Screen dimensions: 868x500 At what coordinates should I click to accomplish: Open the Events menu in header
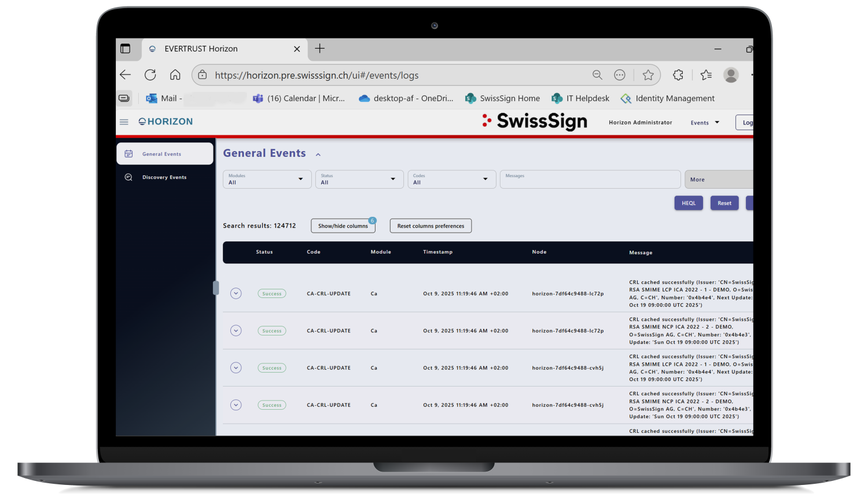(x=704, y=123)
